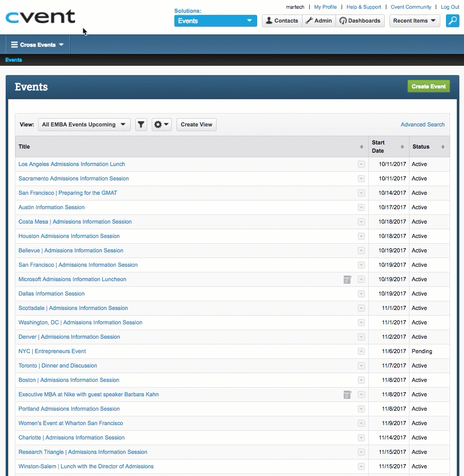Open row actions arrow for Toronto Dinner and Discussion
Screen dimensions: 464x476
pos(361,366)
